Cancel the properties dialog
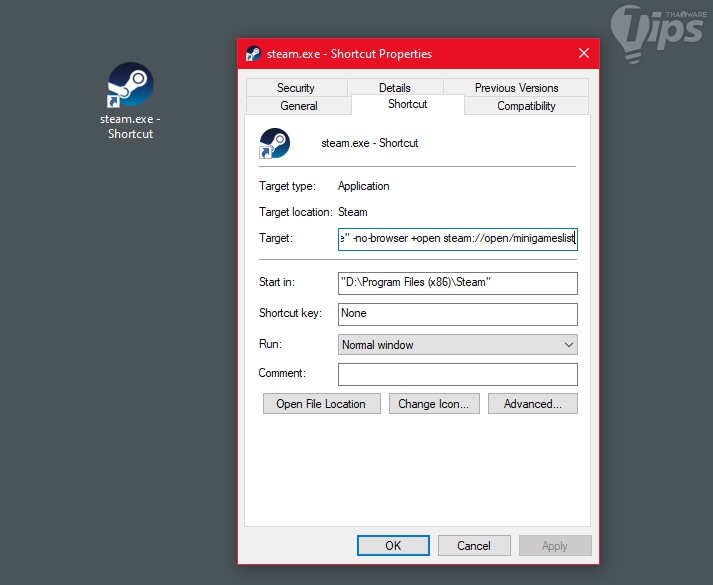This screenshot has height=585, width=713. pos(474,545)
